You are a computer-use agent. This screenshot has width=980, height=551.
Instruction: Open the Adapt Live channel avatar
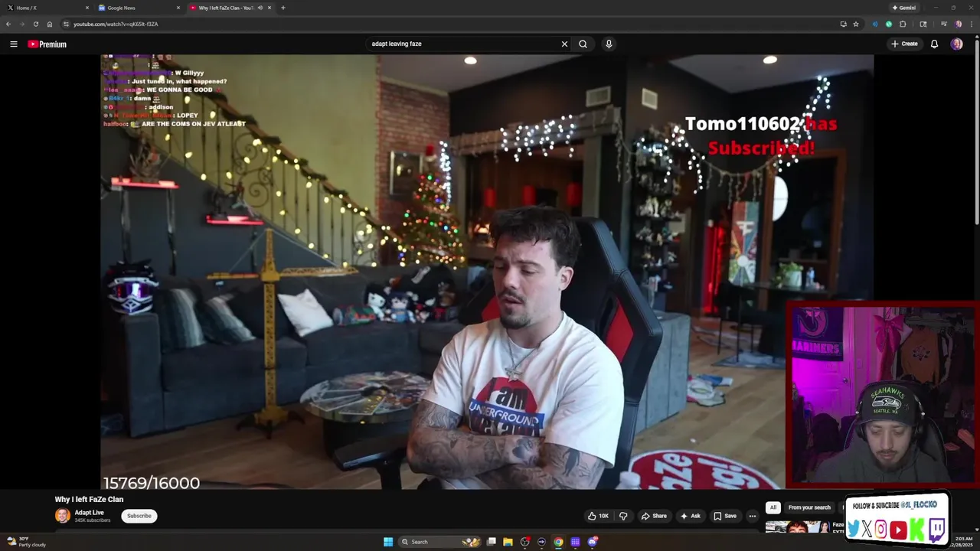(62, 516)
